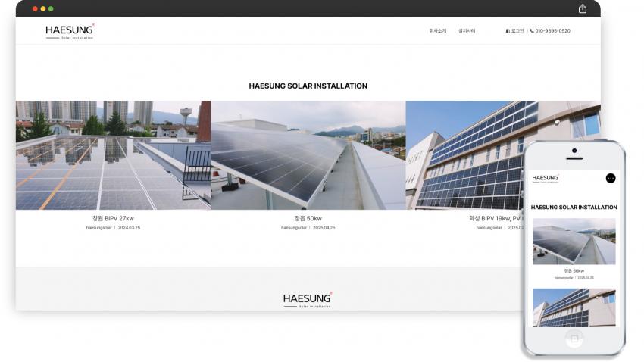Click phone number 010-9395-0520
The image size is (644, 362).
pos(550,31)
